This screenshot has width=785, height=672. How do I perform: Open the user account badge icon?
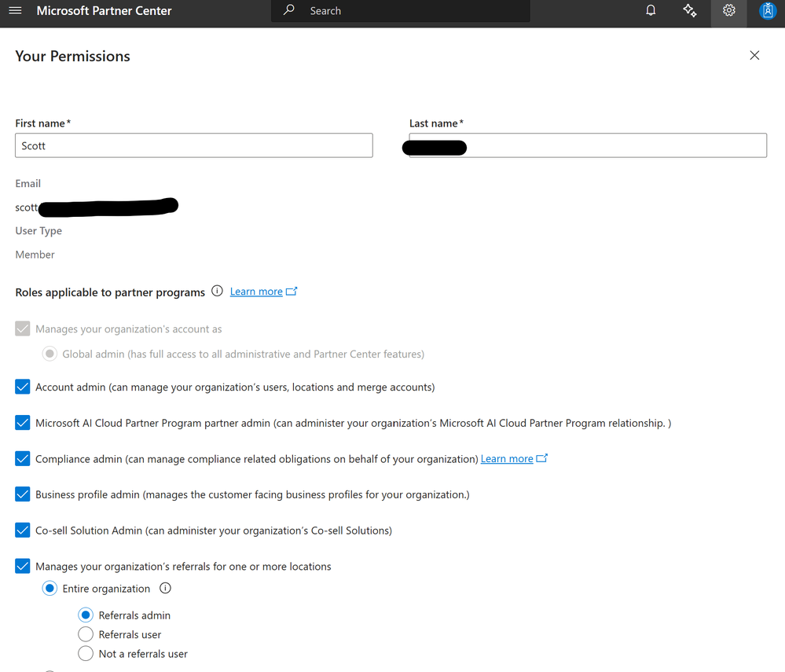click(768, 10)
